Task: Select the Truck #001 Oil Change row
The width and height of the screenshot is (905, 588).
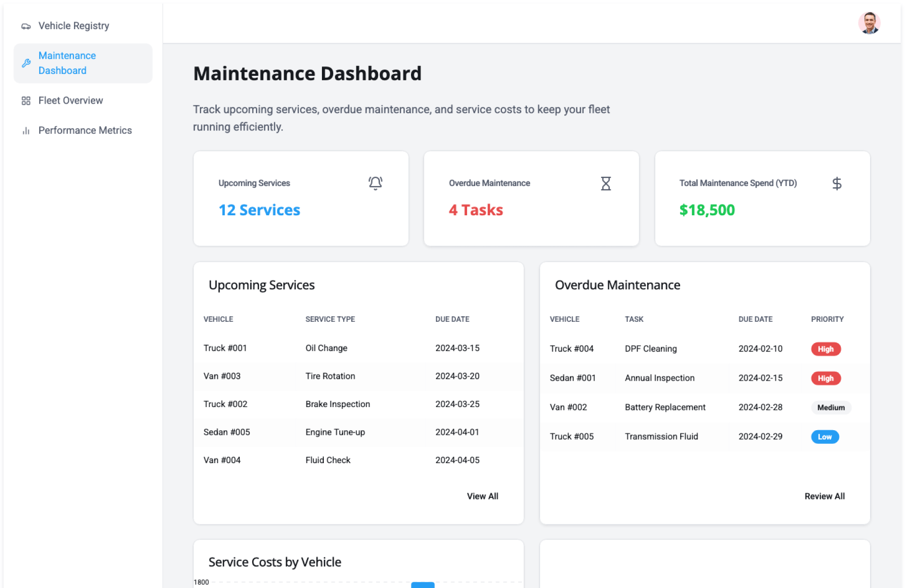Action: [326, 348]
